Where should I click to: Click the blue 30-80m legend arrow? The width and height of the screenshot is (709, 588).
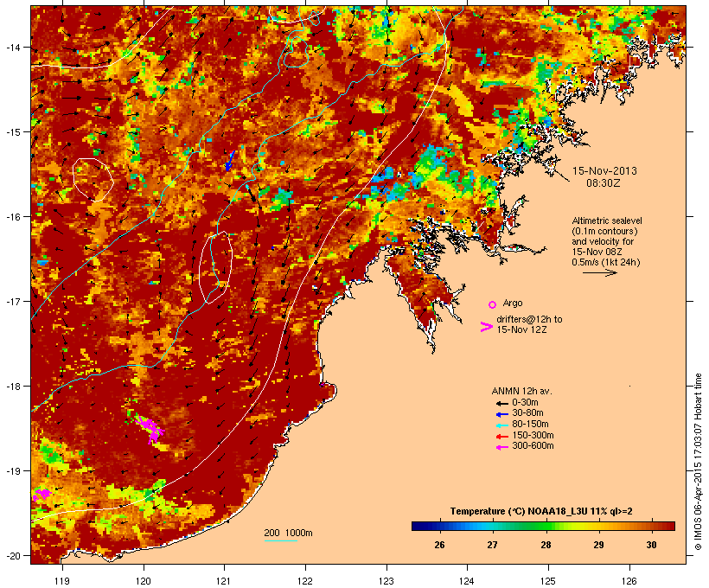pos(502,414)
